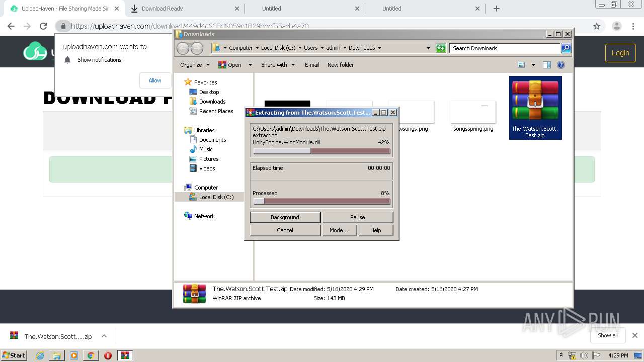Click the Search Downloads field
The width and height of the screenshot is (644, 362).
pyautogui.click(x=505, y=48)
